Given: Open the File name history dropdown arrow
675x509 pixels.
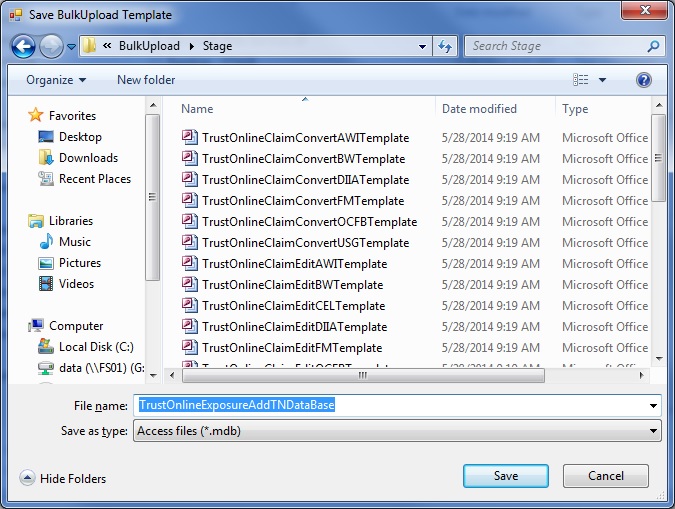Looking at the screenshot, I should point(653,405).
